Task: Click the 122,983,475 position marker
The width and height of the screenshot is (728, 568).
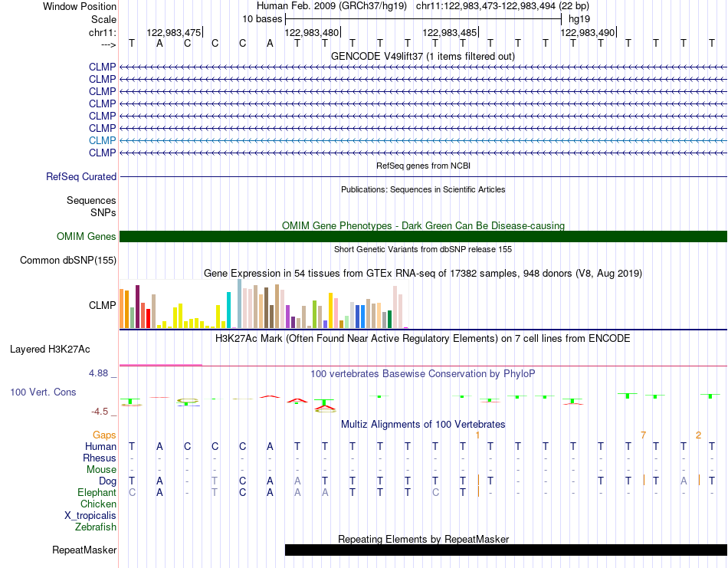Action: 174,32
